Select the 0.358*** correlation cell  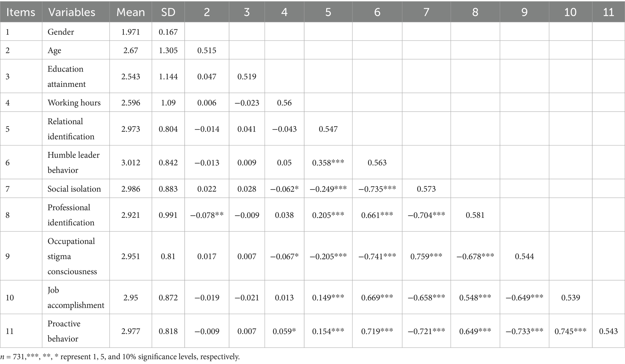(x=328, y=163)
